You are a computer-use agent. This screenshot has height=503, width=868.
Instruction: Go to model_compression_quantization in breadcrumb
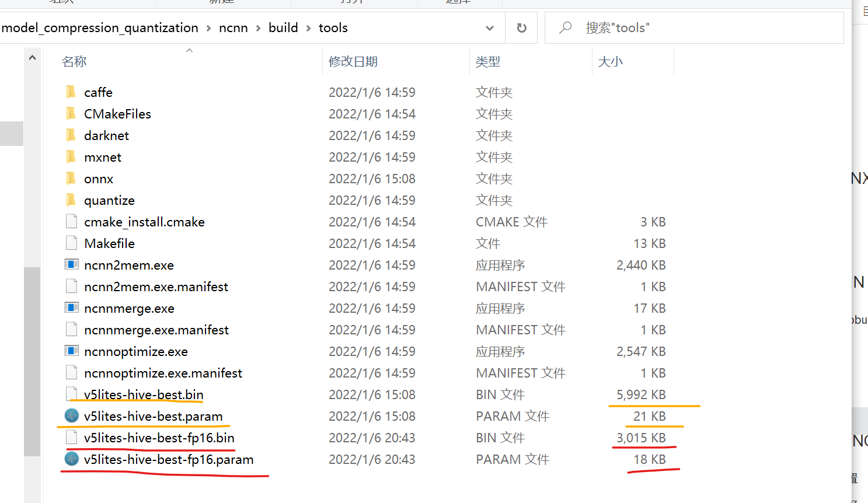100,28
